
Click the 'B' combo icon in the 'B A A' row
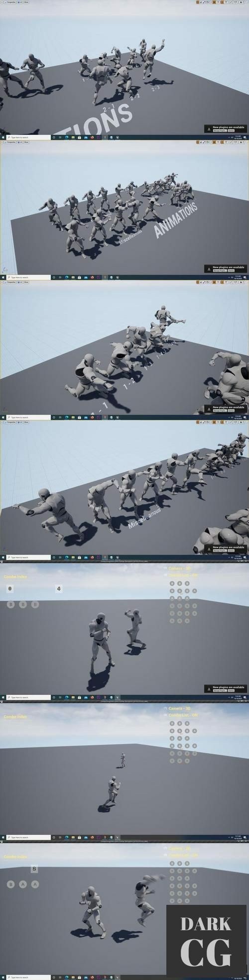[10, 884]
